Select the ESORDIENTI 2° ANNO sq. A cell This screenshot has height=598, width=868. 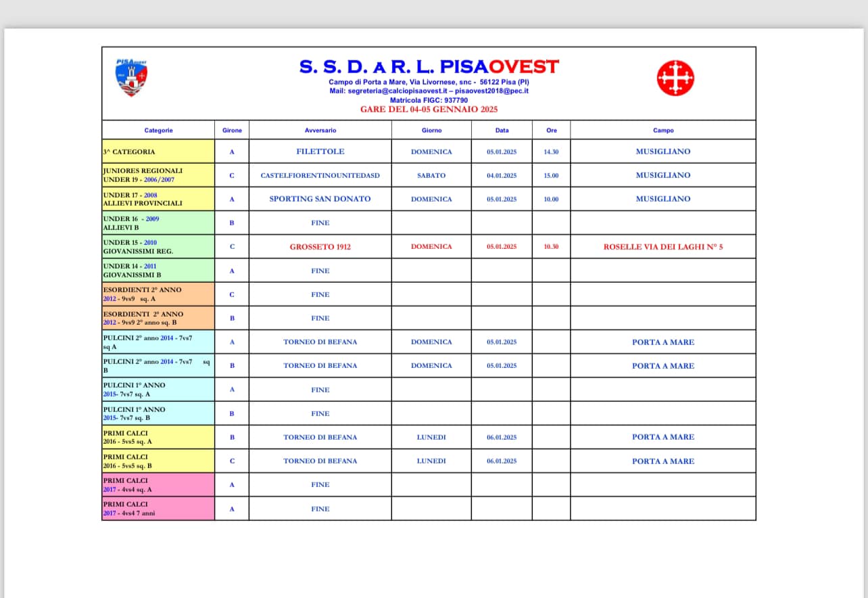click(158, 294)
